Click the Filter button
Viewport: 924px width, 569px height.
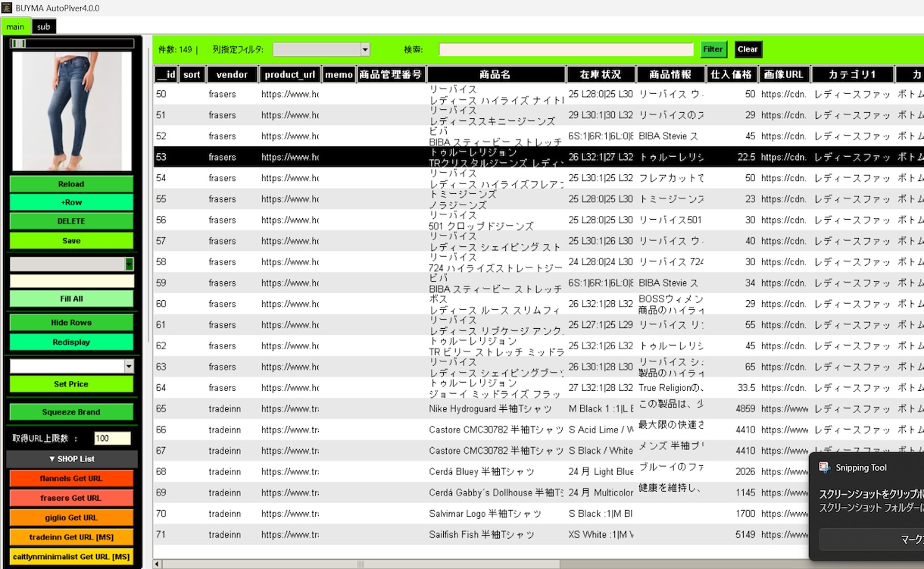coord(713,49)
